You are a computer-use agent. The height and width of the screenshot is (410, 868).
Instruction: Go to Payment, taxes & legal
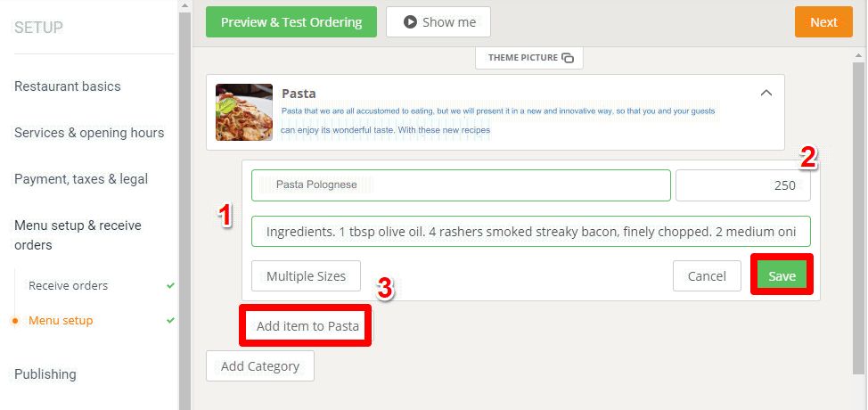coord(81,179)
